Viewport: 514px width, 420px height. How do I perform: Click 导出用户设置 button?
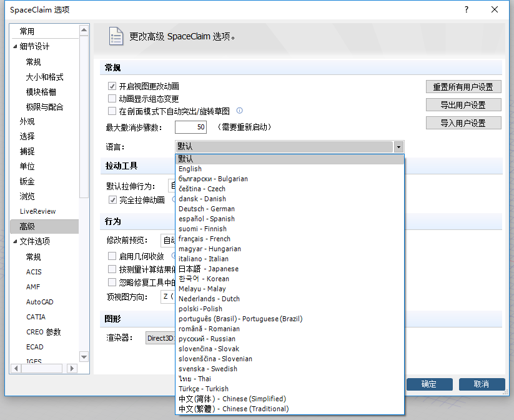click(x=463, y=105)
